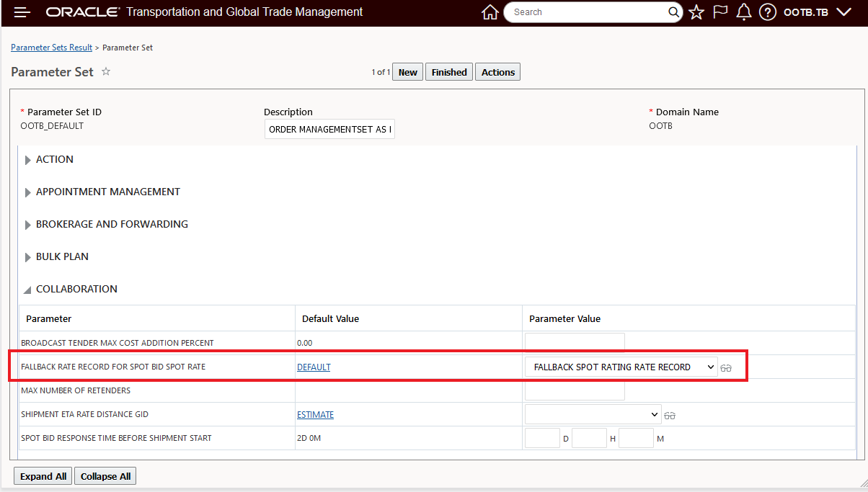Click 'Parameter Value' column header
Viewport: 868px width, 492px height.
(564, 318)
